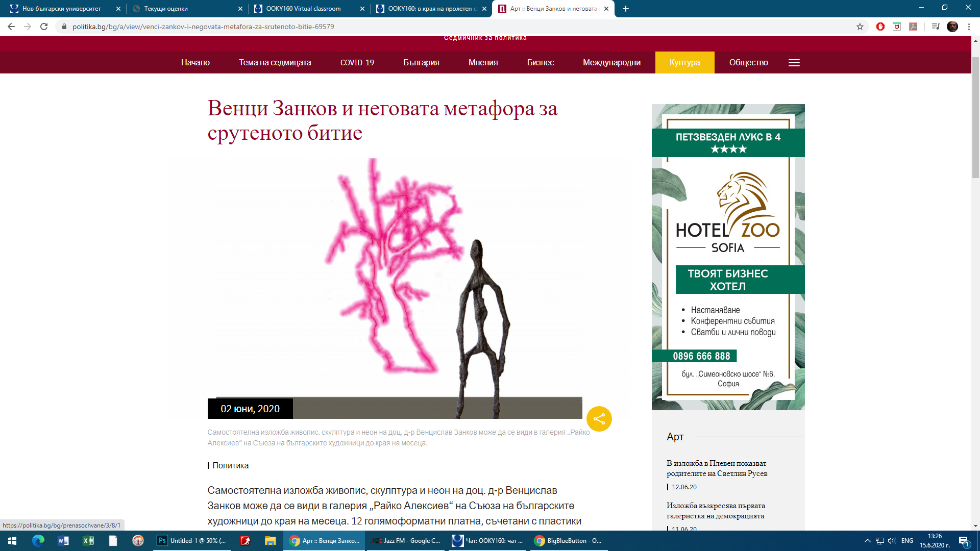
Task: Switch to BigBlueButton window in taskbar
Action: 569,541
